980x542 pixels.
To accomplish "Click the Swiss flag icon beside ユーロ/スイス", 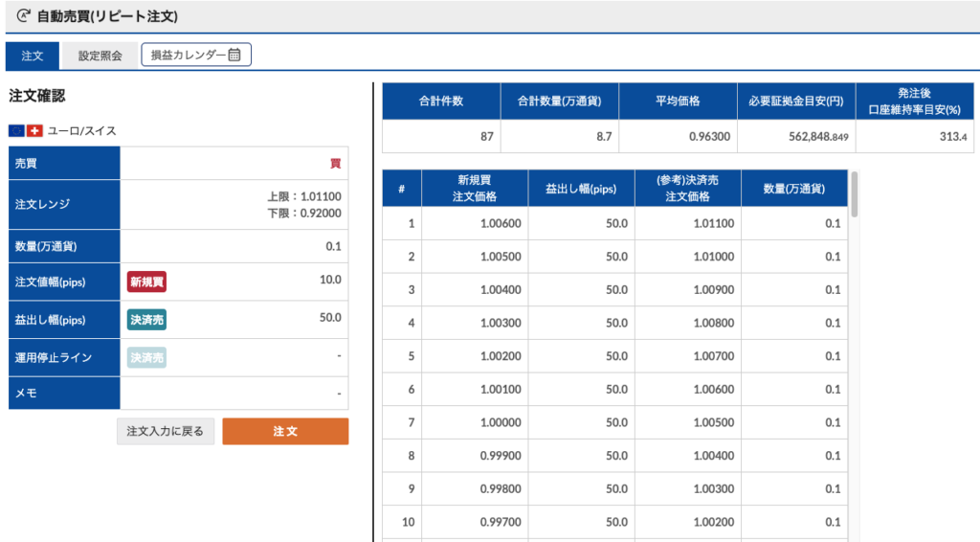I will (x=34, y=130).
